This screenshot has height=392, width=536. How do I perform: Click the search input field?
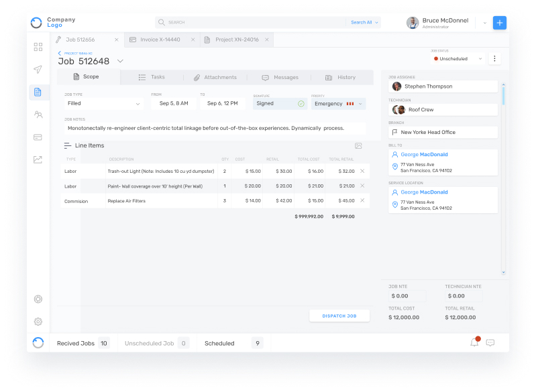[x=255, y=22]
